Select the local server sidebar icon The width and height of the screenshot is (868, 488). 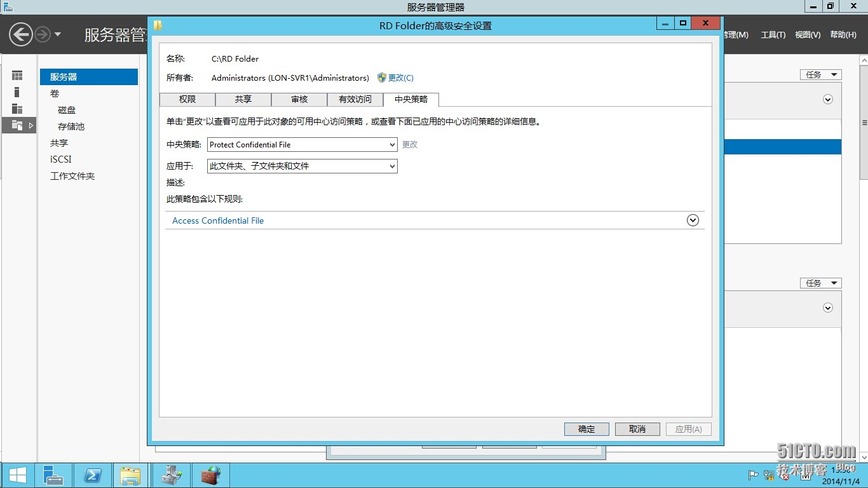17,92
